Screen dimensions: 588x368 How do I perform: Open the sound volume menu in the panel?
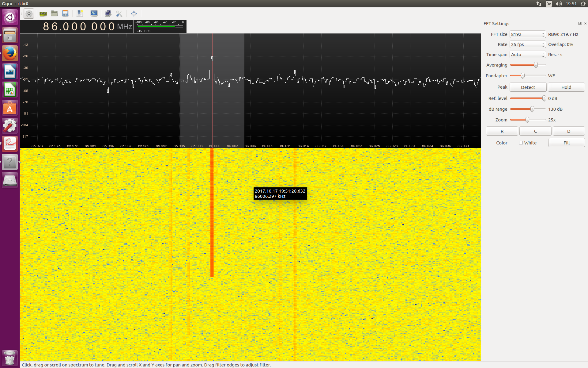click(559, 4)
